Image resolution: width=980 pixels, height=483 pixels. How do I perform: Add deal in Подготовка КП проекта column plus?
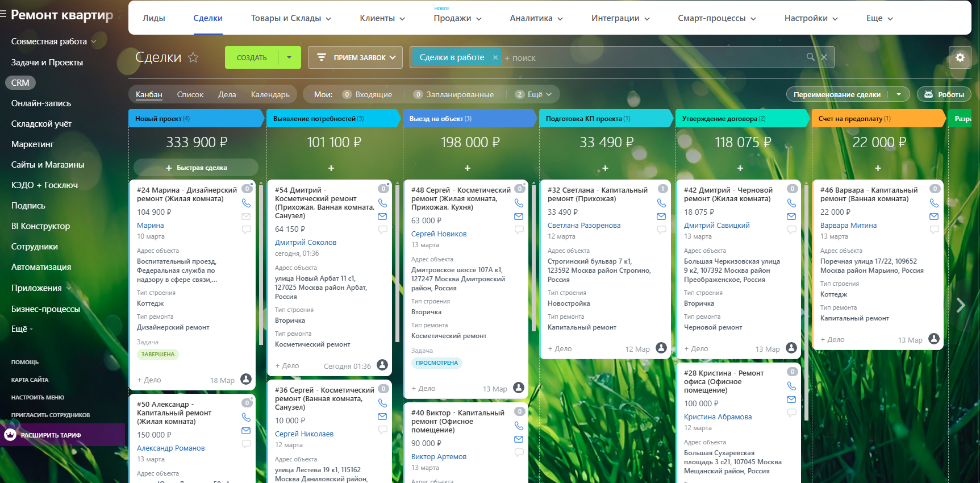tap(605, 168)
